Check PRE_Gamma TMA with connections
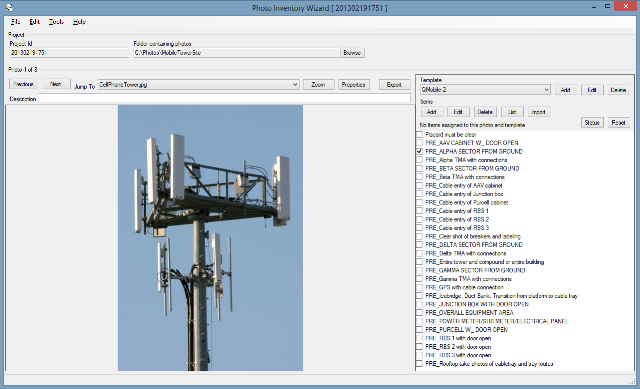 [420, 279]
